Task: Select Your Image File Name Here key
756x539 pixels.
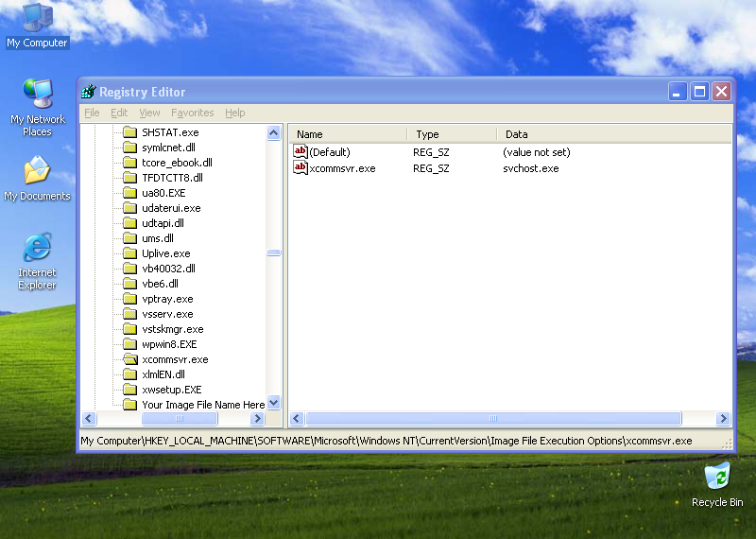Action: pos(203,405)
